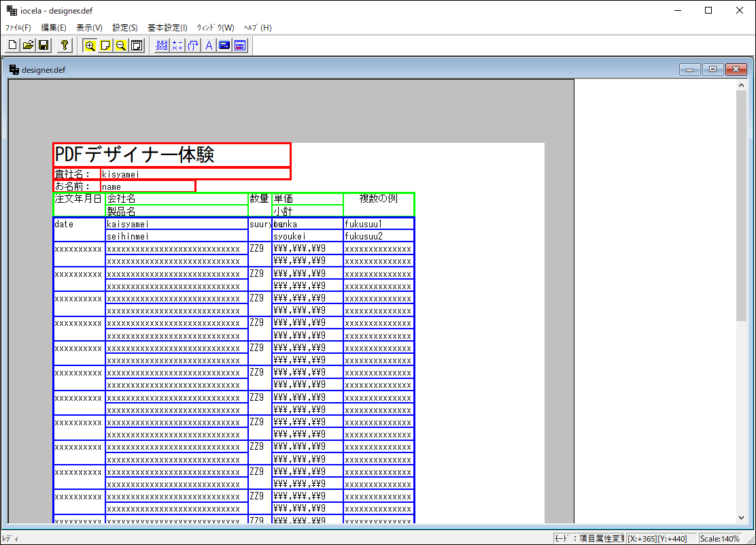Select the blue letter A text tool
The image size is (756, 545).
(x=209, y=46)
